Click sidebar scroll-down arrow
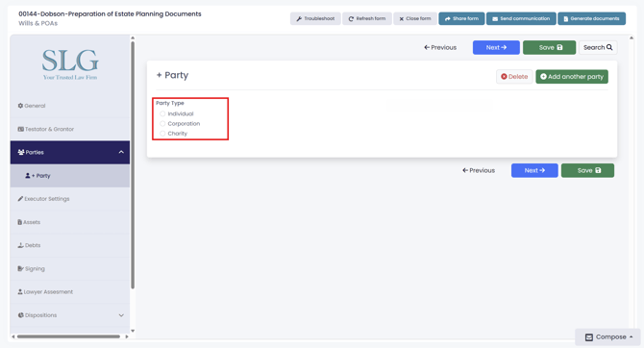644x348 pixels. [133, 331]
